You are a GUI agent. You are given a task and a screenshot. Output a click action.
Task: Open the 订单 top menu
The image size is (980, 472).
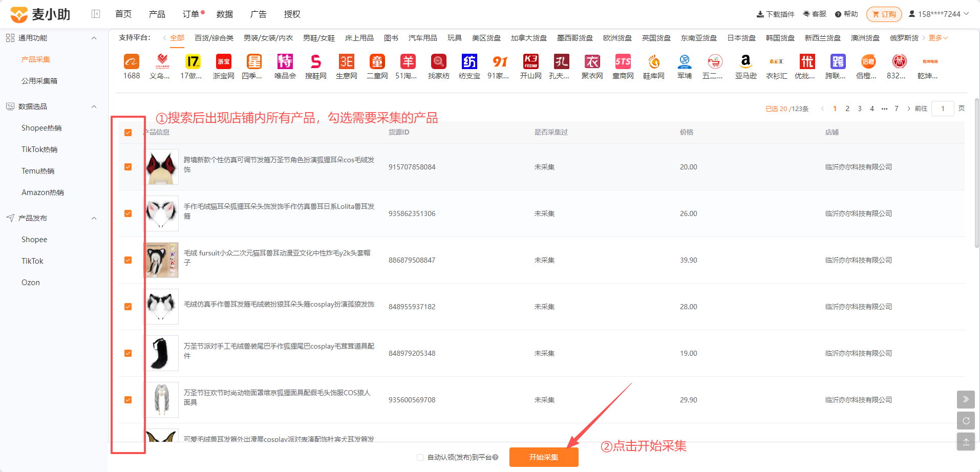(191, 14)
